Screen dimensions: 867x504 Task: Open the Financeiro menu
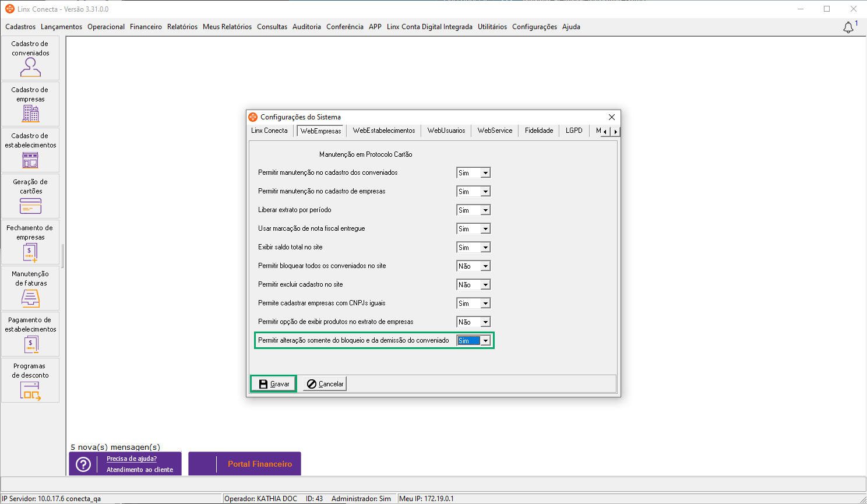click(x=146, y=27)
